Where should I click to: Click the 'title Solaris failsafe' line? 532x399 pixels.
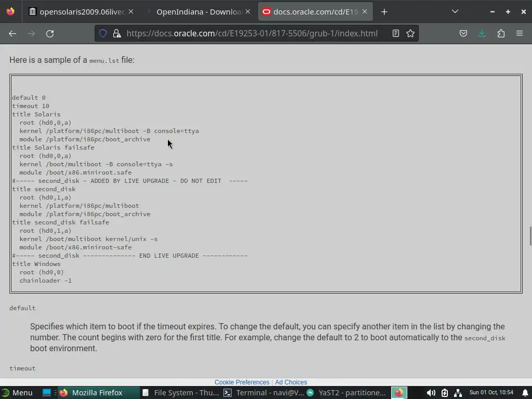pyautogui.click(x=54, y=148)
